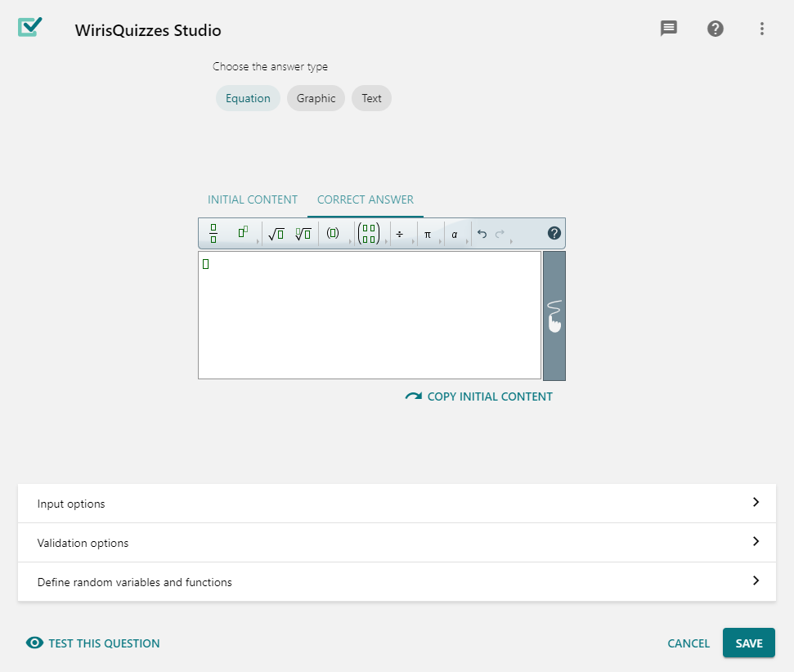Image resolution: width=794 pixels, height=672 pixels.
Task: Switch to the Initial Content tab
Action: pyautogui.click(x=253, y=199)
